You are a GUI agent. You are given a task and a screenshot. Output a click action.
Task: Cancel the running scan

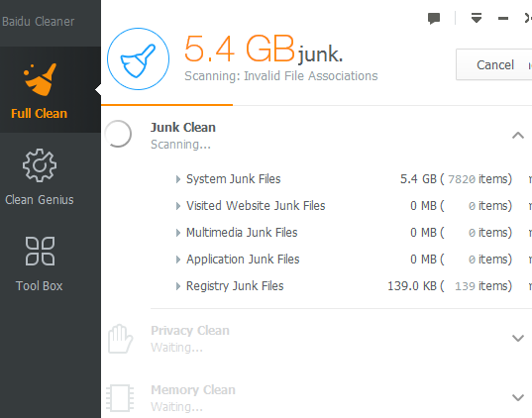(494, 64)
